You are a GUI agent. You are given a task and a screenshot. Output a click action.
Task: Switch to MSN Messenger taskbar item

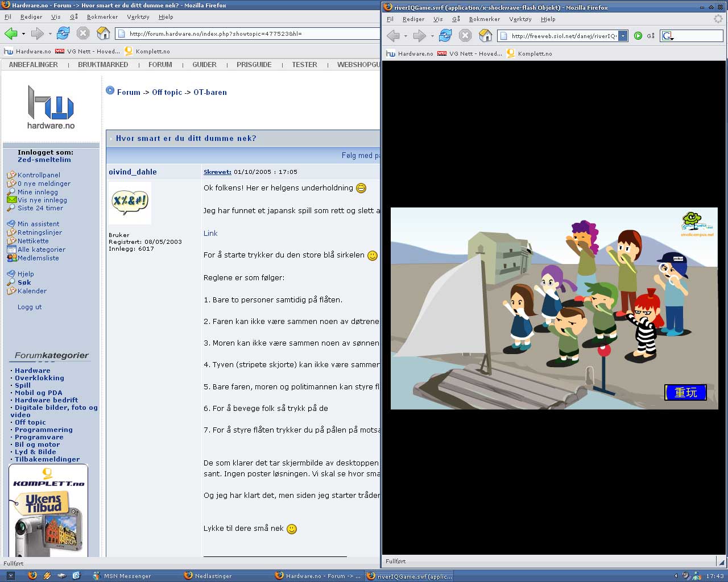coord(123,576)
